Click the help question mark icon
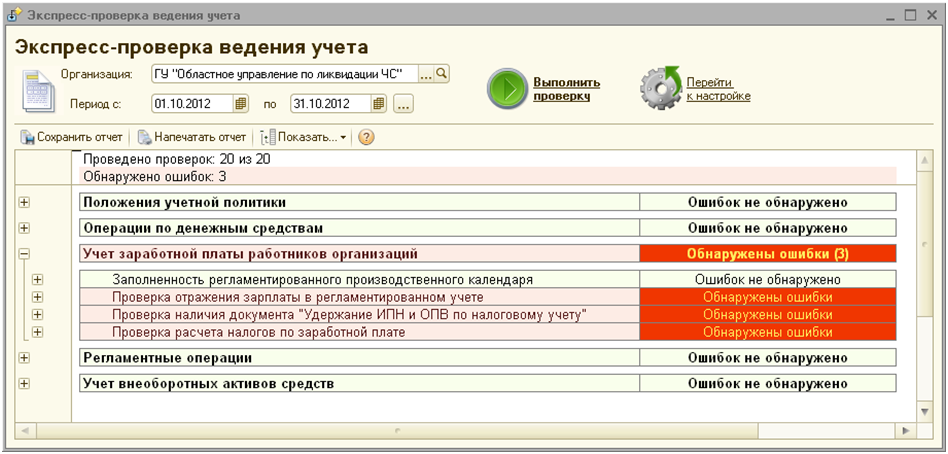The width and height of the screenshot is (948, 454). [366, 137]
